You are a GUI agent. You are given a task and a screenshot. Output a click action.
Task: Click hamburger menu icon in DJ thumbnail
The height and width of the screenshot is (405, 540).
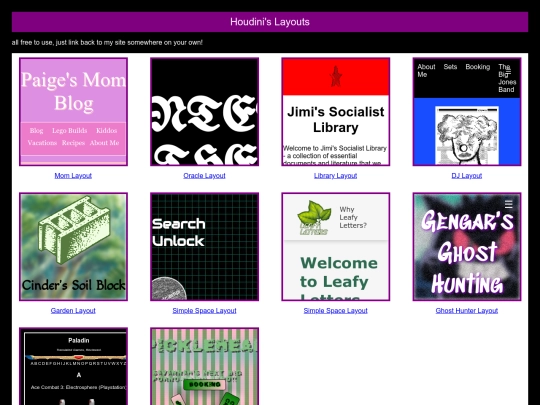pyautogui.click(x=508, y=72)
